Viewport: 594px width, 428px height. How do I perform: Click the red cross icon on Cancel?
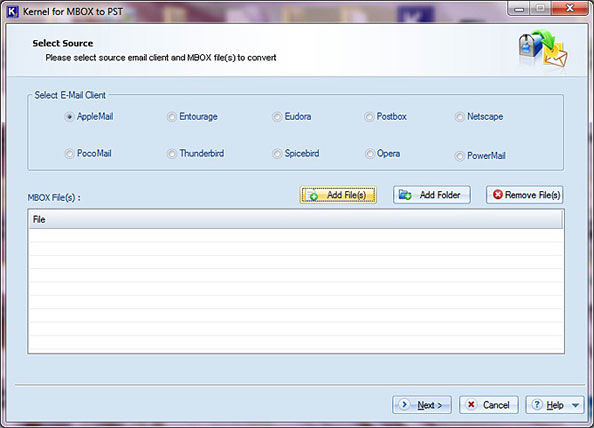pyautogui.click(x=471, y=405)
